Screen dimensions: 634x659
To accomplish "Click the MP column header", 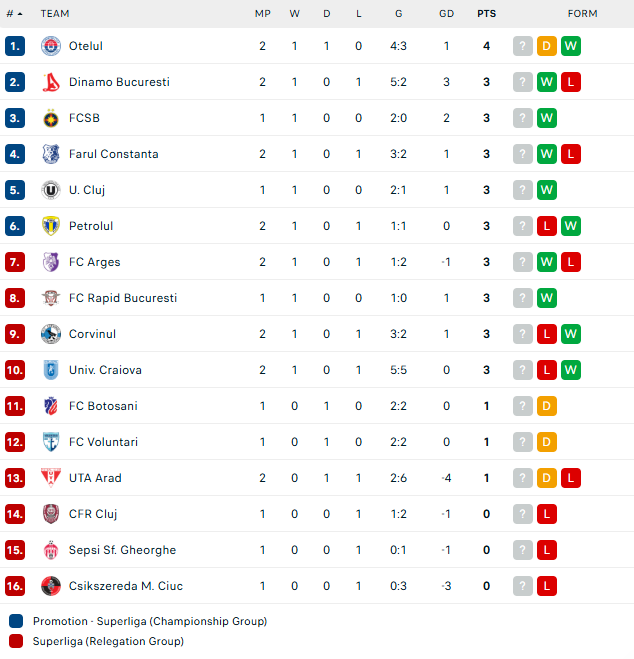I will click(x=263, y=14).
